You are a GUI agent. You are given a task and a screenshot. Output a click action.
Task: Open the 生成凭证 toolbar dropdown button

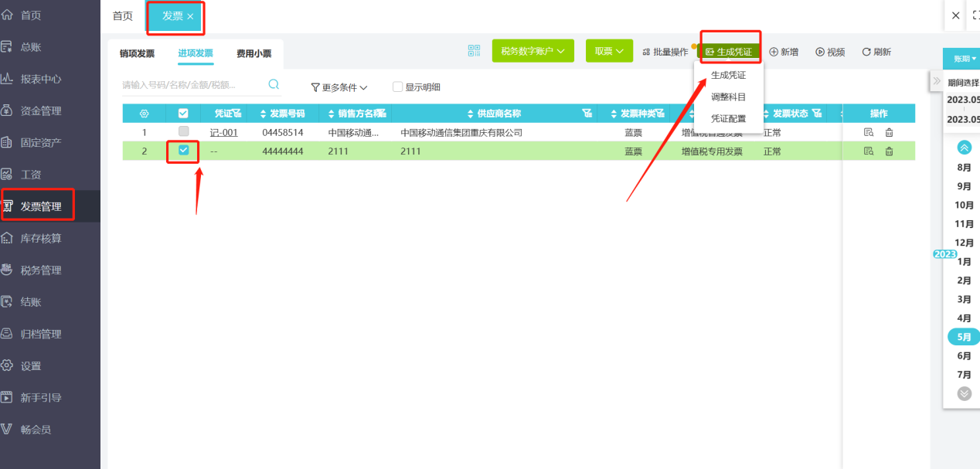pyautogui.click(x=729, y=52)
